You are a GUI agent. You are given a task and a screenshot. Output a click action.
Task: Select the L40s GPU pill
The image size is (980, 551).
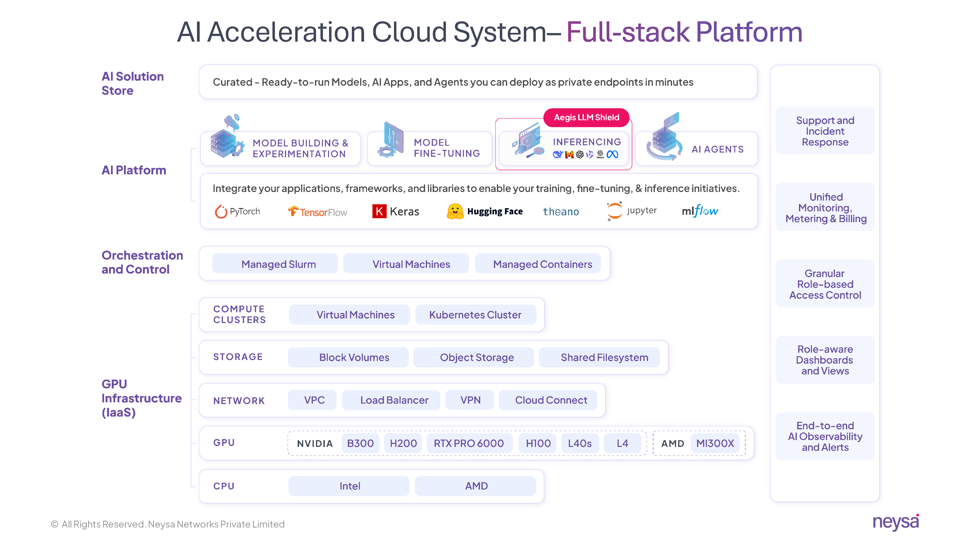(580, 443)
